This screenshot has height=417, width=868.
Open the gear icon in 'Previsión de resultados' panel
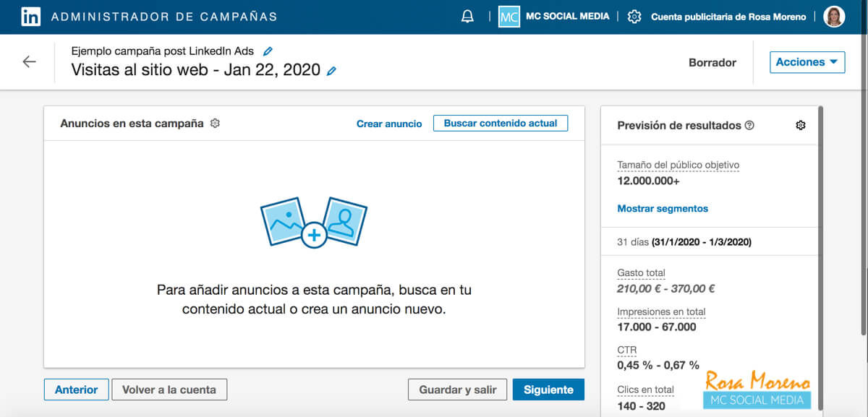[801, 124]
